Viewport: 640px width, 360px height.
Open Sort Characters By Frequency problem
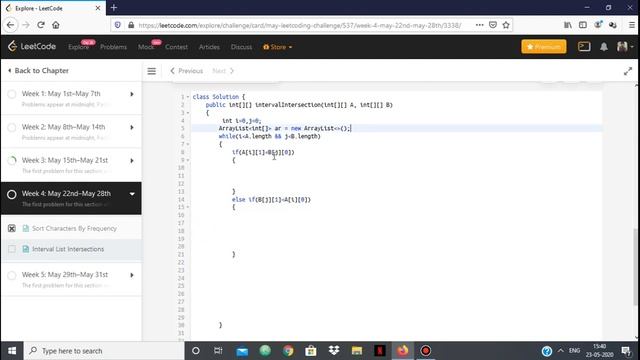pos(74,229)
